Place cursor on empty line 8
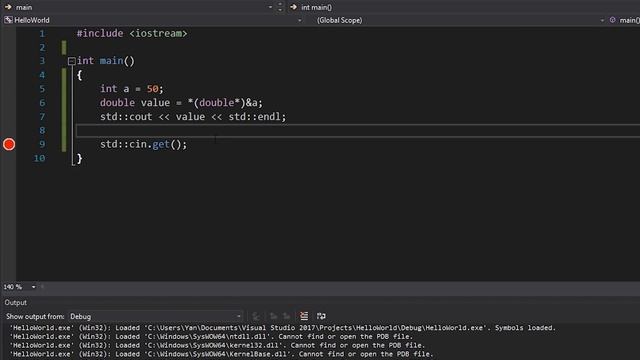 tap(358, 131)
